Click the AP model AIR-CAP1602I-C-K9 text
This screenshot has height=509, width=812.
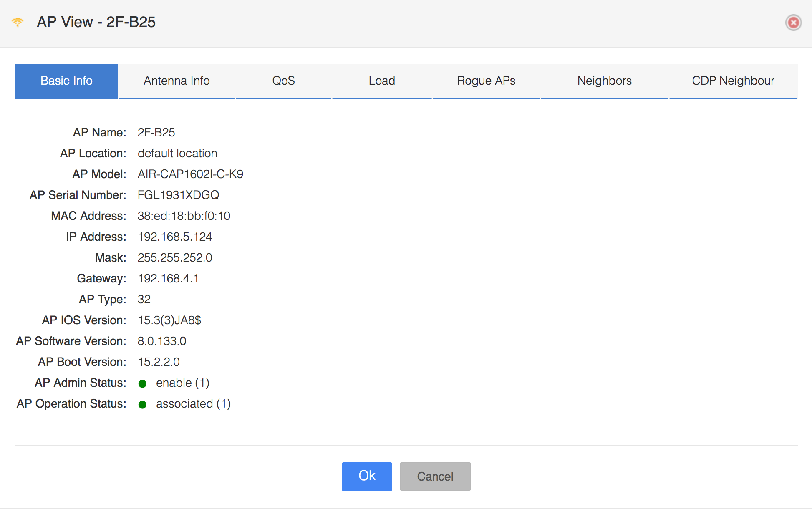click(x=190, y=174)
